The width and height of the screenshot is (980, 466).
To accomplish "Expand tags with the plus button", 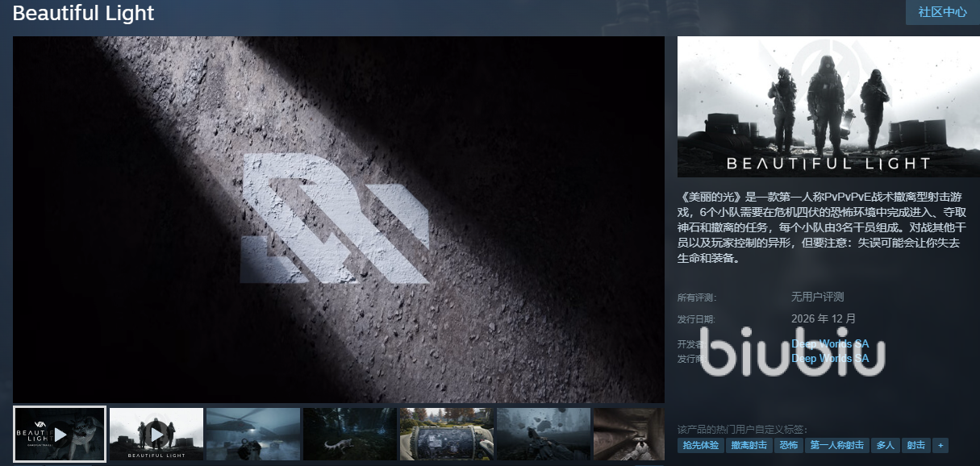I will pyautogui.click(x=940, y=445).
